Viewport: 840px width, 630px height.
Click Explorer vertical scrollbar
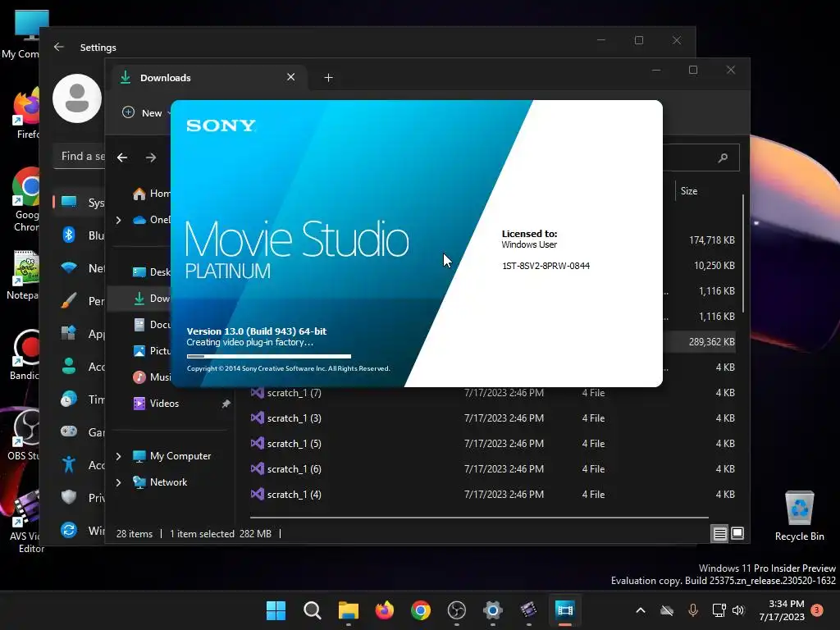pos(743,253)
